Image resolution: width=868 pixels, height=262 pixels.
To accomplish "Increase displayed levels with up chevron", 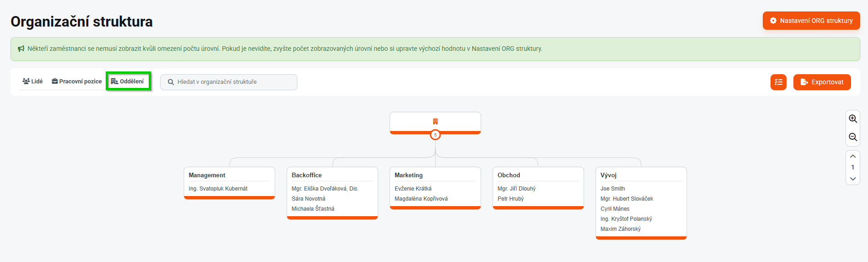I will pos(853,156).
